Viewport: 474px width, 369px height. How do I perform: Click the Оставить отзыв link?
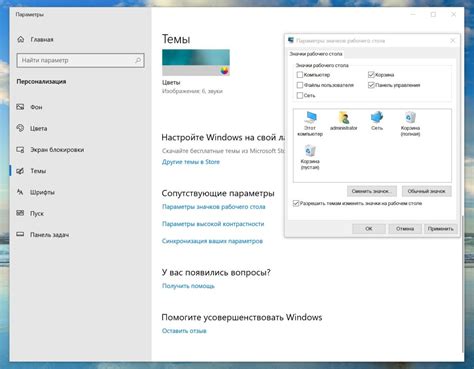pyautogui.click(x=184, y=331)
